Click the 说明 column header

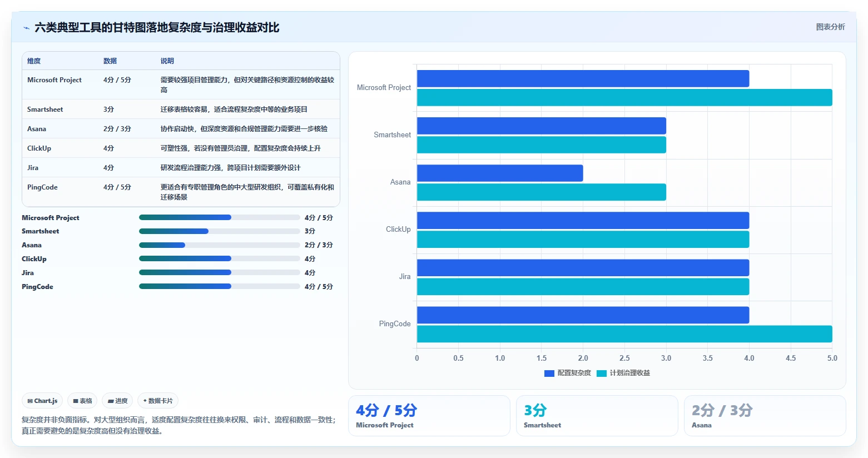click(167, 61)
